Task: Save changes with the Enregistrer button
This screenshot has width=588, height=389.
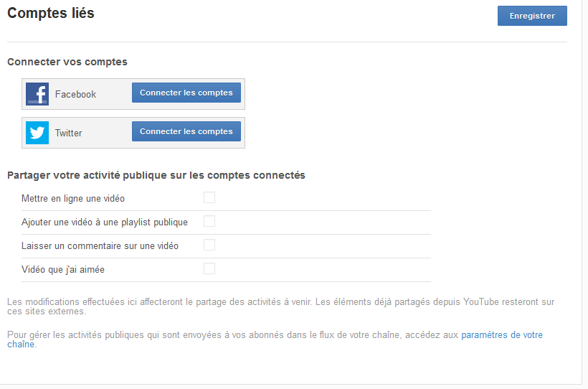Action: 532,16
